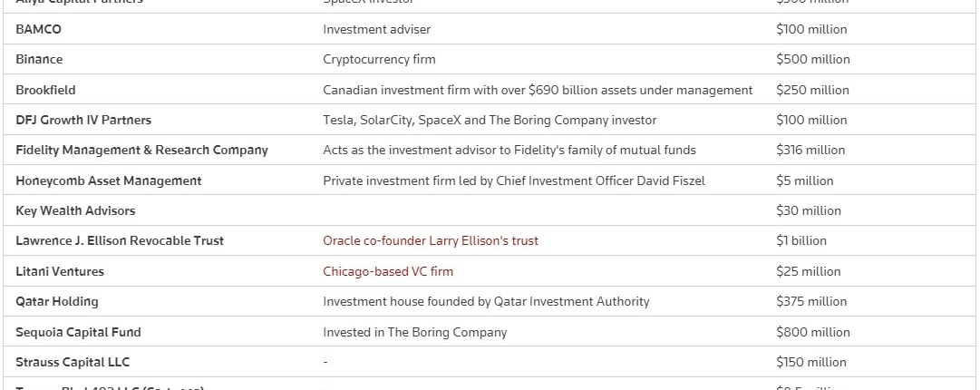Click the $316 million Fidelity amount
Viewport: 980px width, 390px height.
[x=810, y=150]
